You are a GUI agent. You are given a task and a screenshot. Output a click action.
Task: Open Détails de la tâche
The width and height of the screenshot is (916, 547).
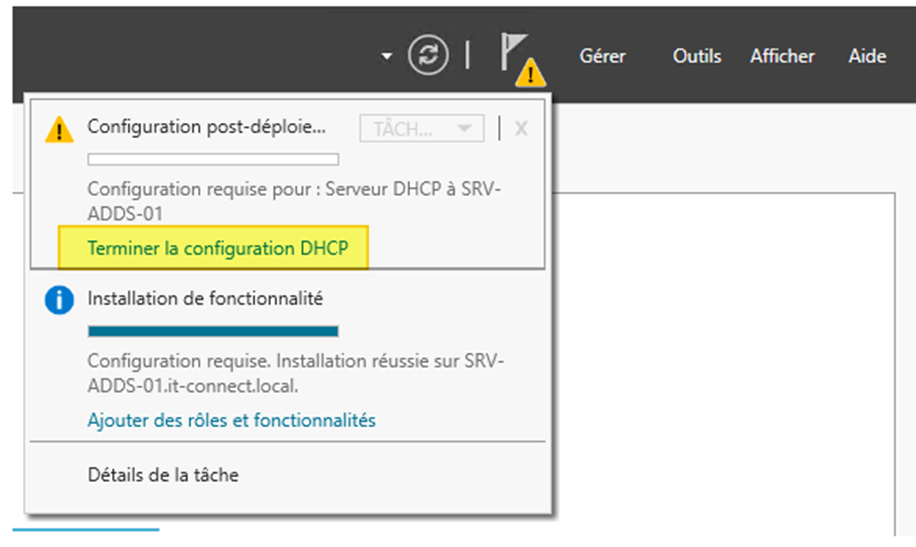click(163, 475)
